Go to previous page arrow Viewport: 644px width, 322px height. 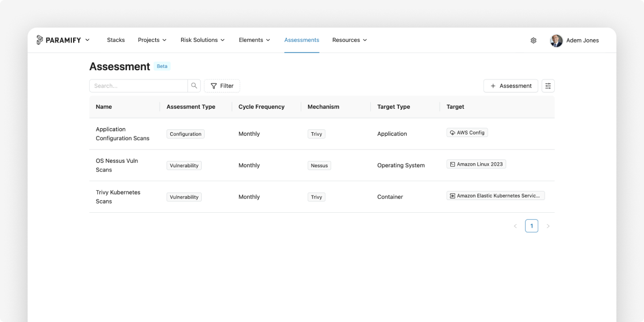[515, 226]
